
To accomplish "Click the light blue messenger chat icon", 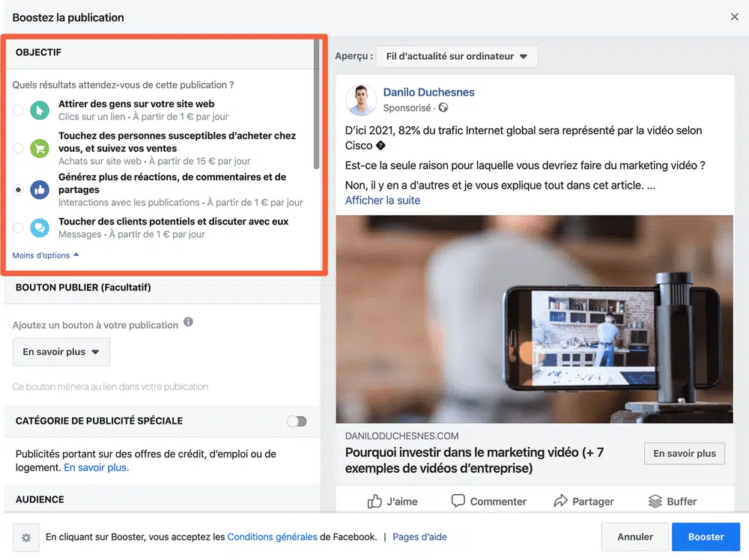I will (x=40, y=228).
